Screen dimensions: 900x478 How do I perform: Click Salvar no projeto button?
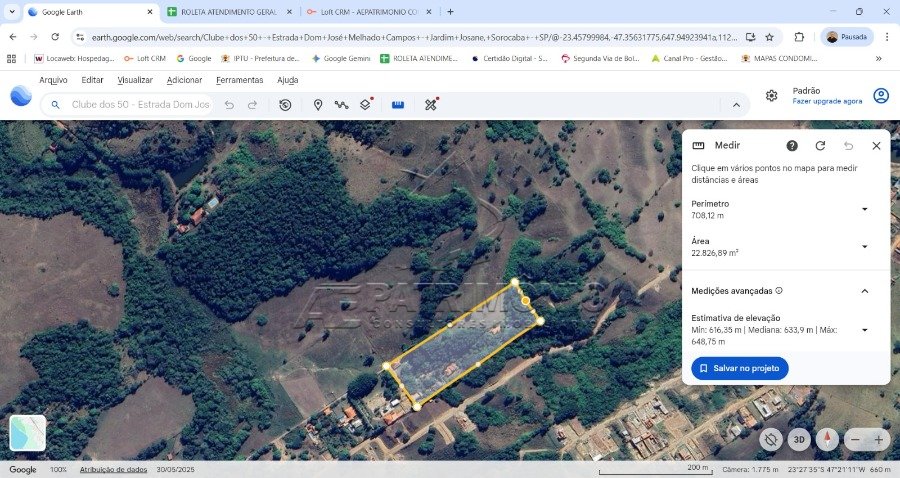(739, 368)
